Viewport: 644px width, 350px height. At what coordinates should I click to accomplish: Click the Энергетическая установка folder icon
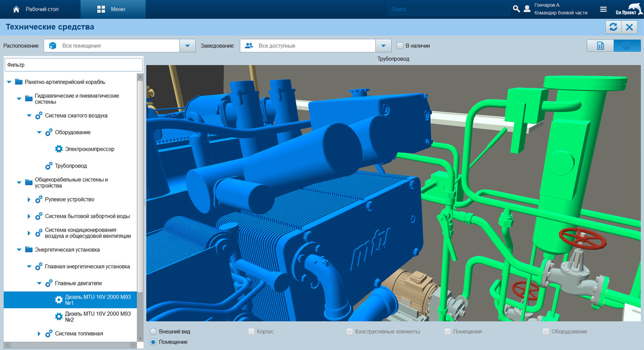[29, 250]
